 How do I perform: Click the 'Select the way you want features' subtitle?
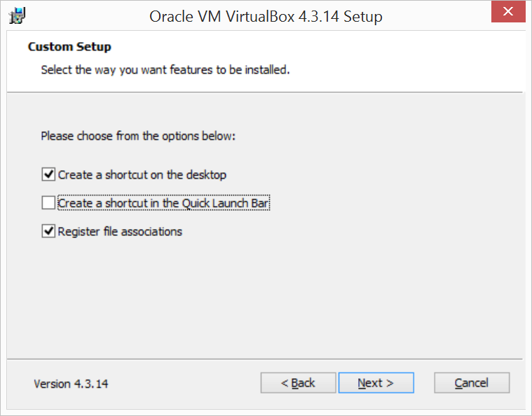click(x=165, y=69)
